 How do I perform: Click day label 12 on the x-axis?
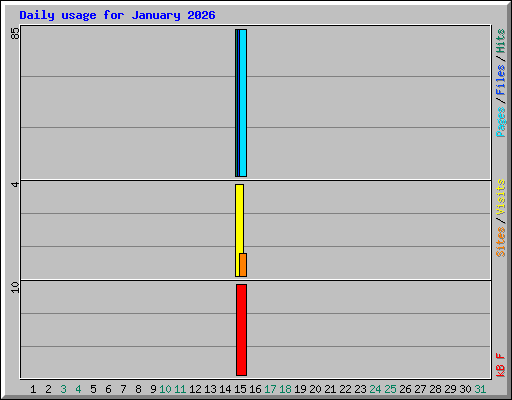(195, 389)
